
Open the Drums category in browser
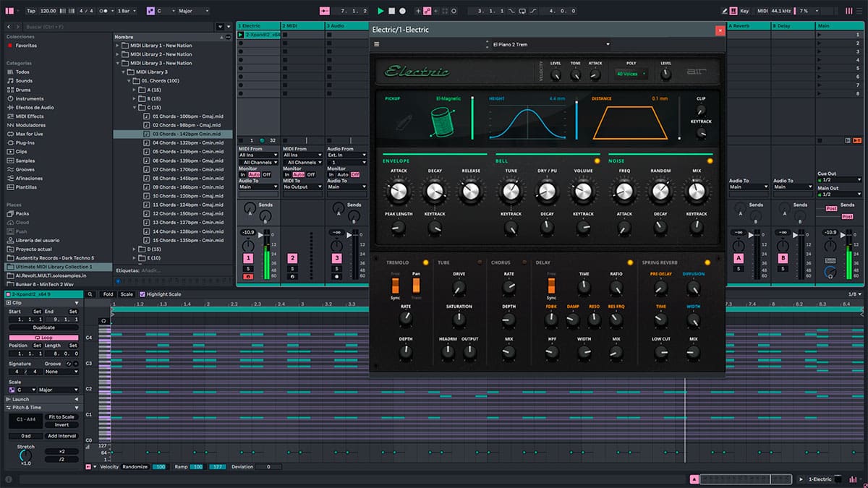(x=22, y=90)
